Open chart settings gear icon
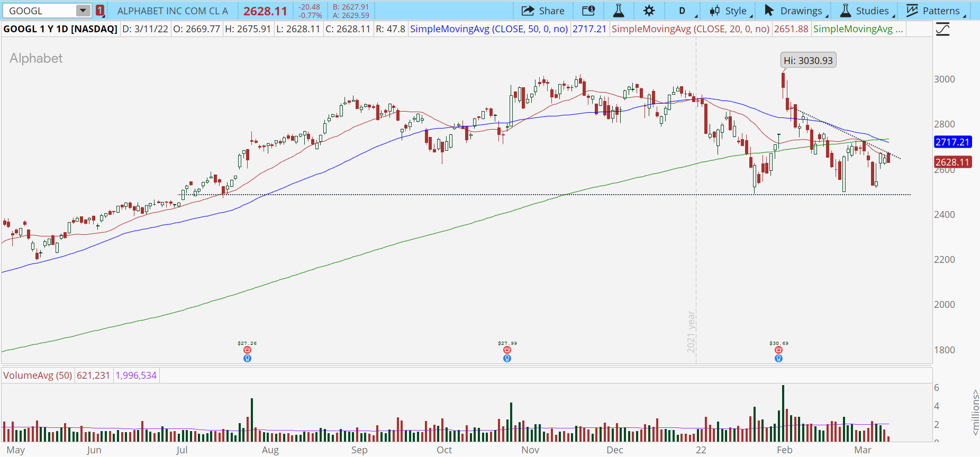 point(649,11)
